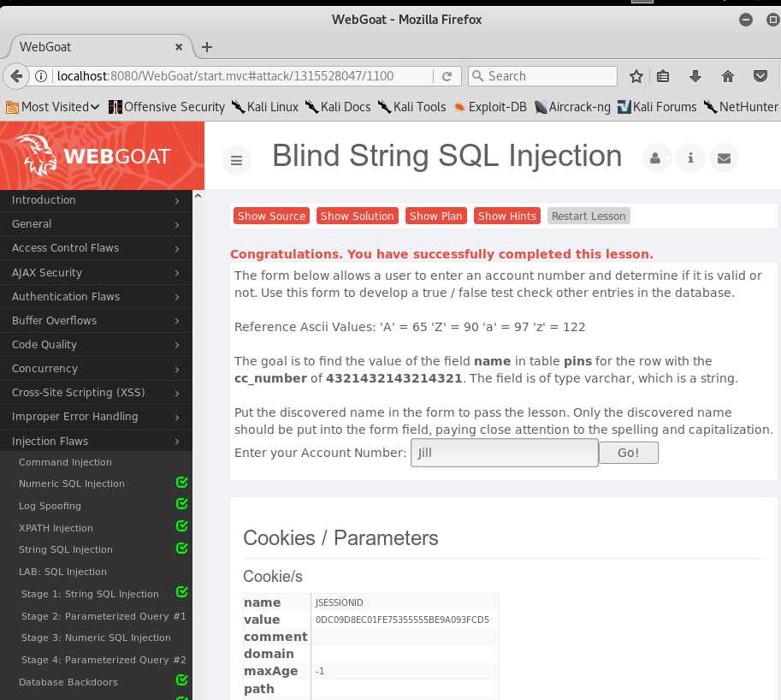Screen dimensions: 781x700
Task: Expand Access Control Flaws category
Action: tap(96, 248)
